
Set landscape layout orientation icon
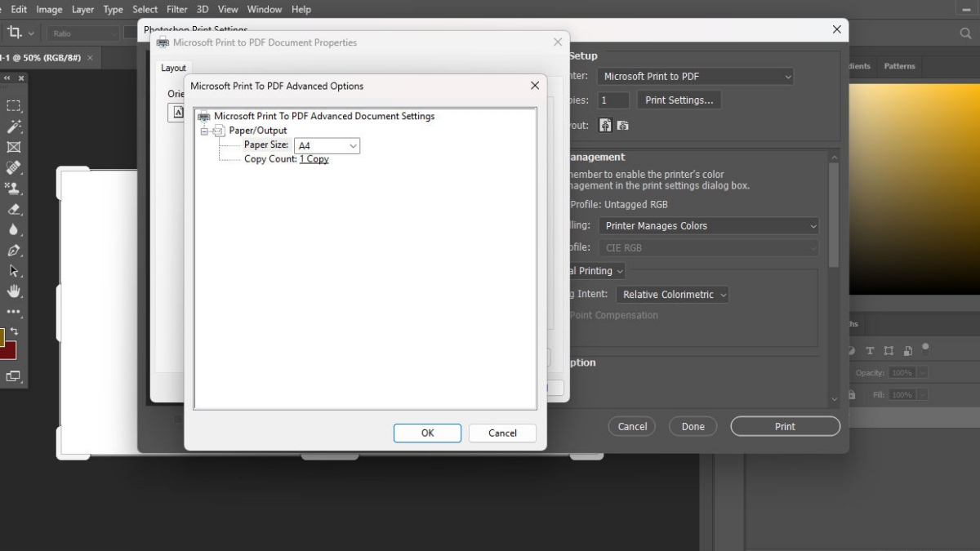point(623,126)
